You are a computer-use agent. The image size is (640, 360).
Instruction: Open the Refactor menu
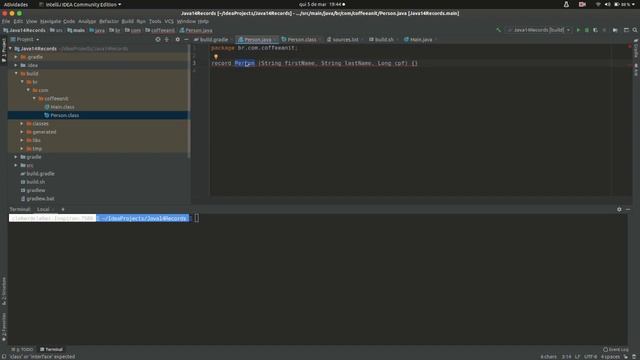point(109,21)
